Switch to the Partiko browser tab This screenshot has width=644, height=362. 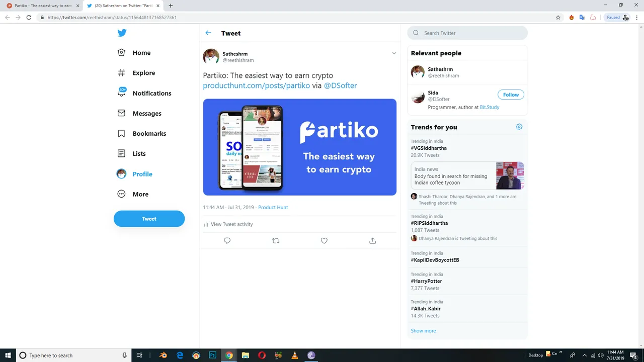43,6
